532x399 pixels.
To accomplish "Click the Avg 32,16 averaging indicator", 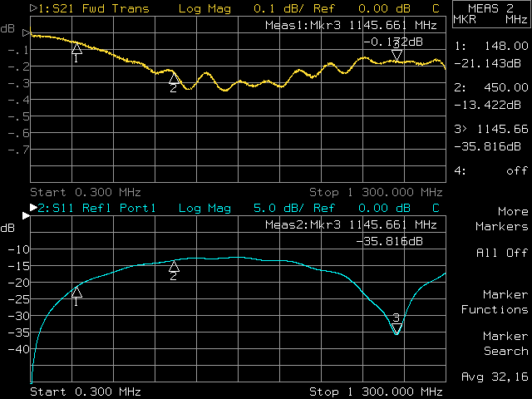I will [x=494, y=377].
